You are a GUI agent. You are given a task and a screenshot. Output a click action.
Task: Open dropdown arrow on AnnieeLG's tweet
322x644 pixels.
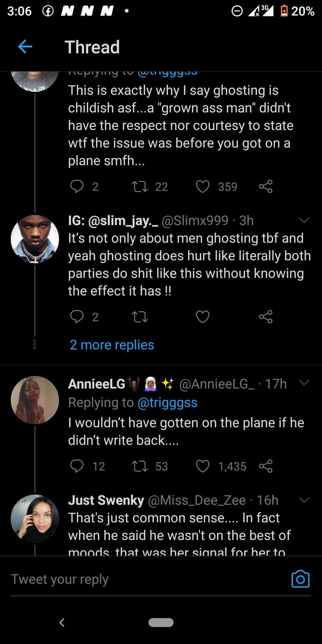pyautogui.click(x=304, y=383)
